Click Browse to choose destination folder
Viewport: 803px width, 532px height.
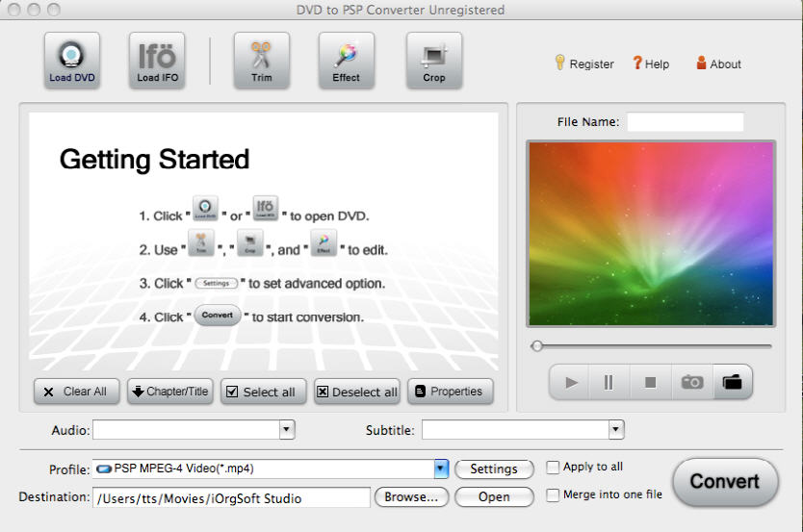[x=411, y=497]
